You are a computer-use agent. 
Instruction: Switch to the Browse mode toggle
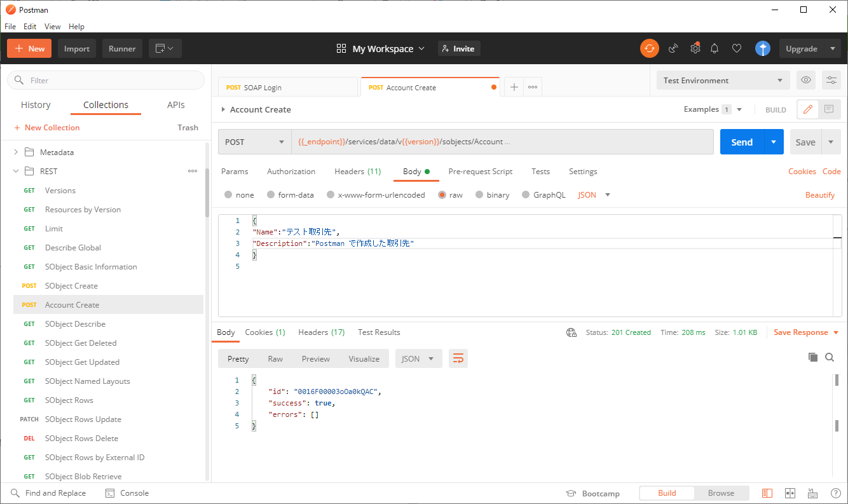721,493
